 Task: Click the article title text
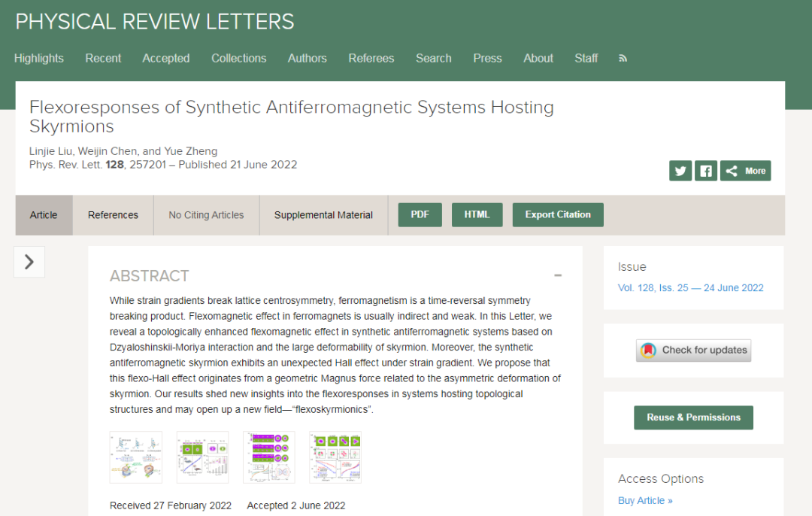[x=292, y=117]
